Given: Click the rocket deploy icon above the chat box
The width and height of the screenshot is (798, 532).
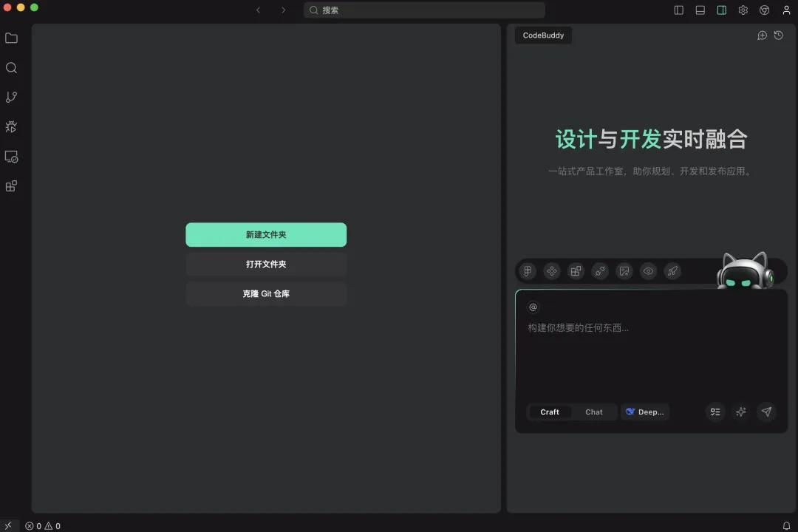Looking at the screenshot, I should point(672,271).
